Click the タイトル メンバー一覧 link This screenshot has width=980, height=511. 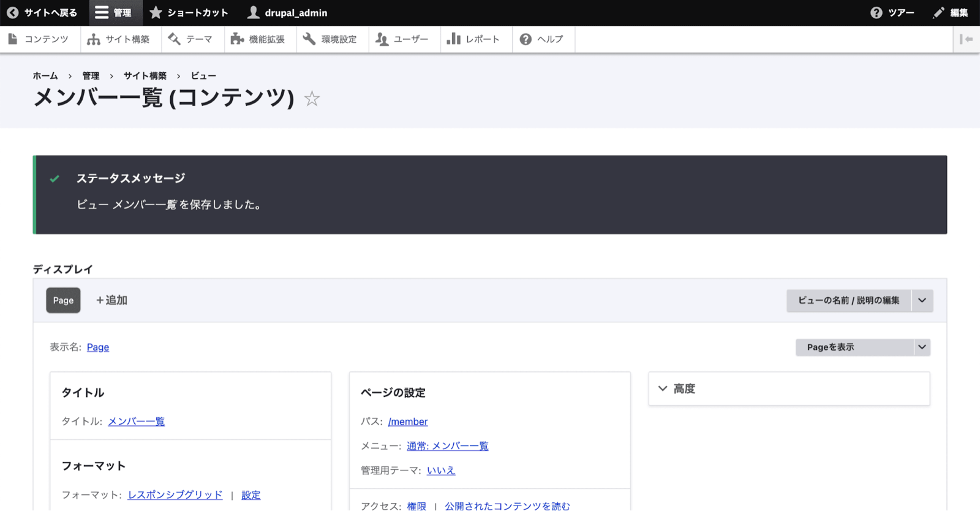click(137, 422)
